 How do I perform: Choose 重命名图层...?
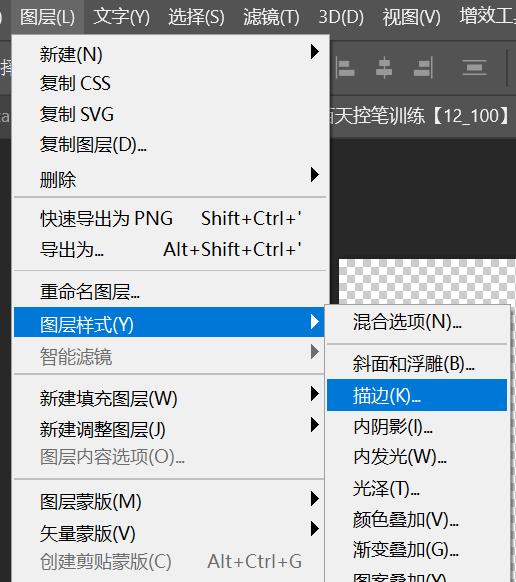click(170, 291)
